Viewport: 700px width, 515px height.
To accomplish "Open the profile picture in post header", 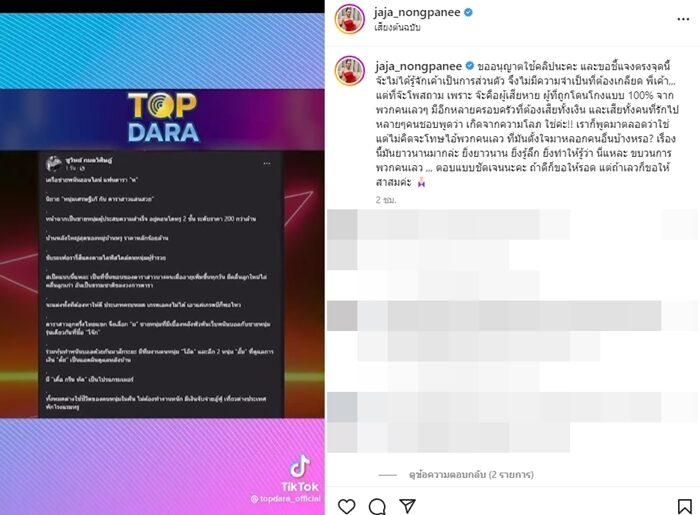I will click(x=350, y=19).
